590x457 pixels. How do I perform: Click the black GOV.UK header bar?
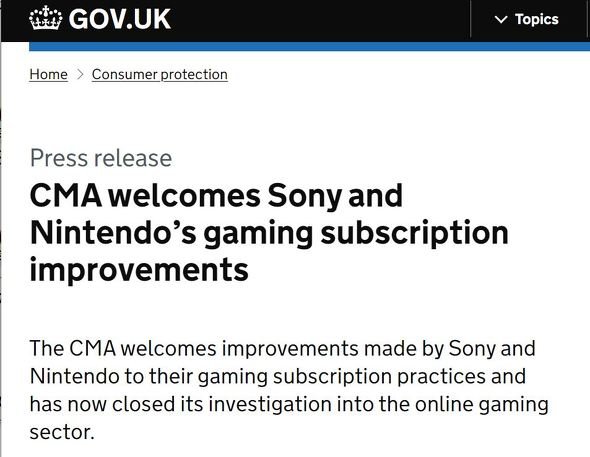[295, 21]
